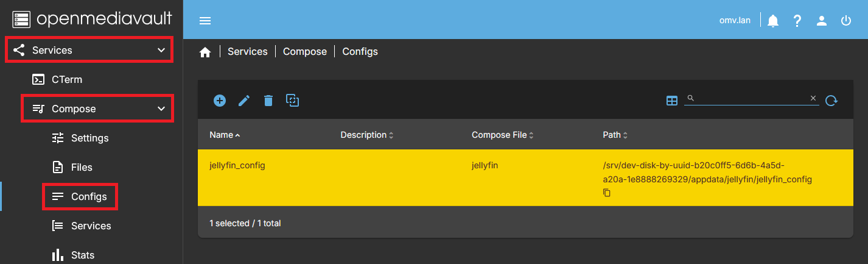Viewport: 868px width, 264px height.
Task: Copy the path with clipboard icon
Action: (607, 193)
